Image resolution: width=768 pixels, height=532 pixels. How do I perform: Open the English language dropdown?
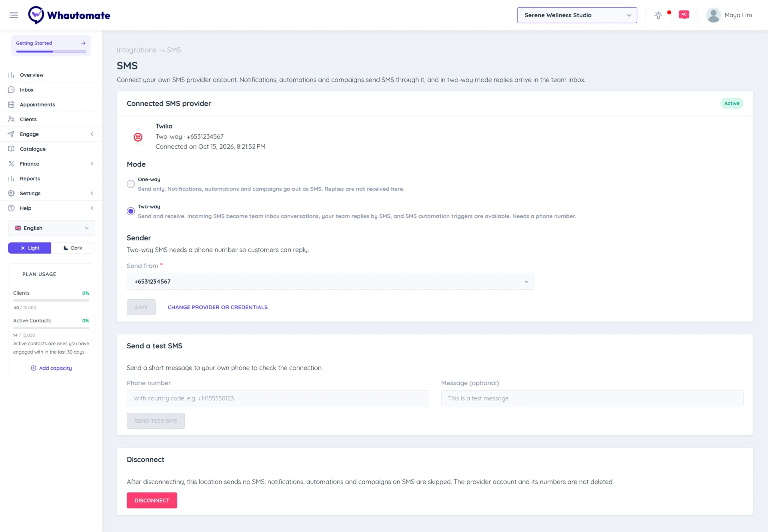click(51, 228)
